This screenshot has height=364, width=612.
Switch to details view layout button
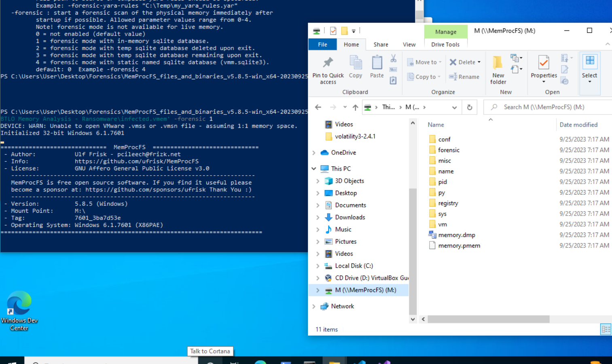[x=606, y=329]
